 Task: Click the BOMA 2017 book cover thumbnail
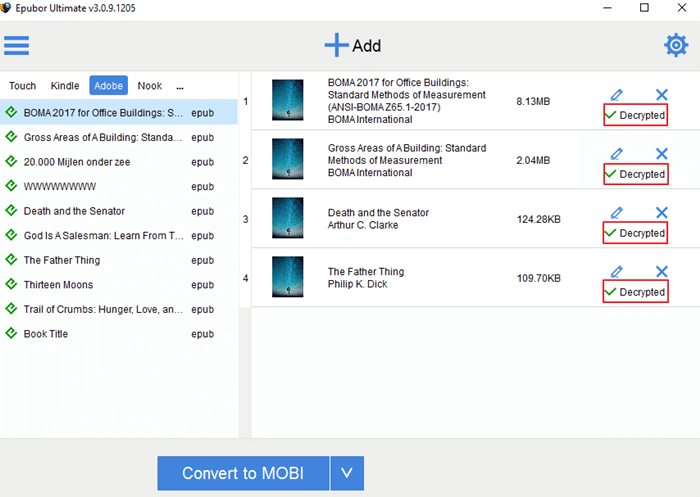point(287,102)
